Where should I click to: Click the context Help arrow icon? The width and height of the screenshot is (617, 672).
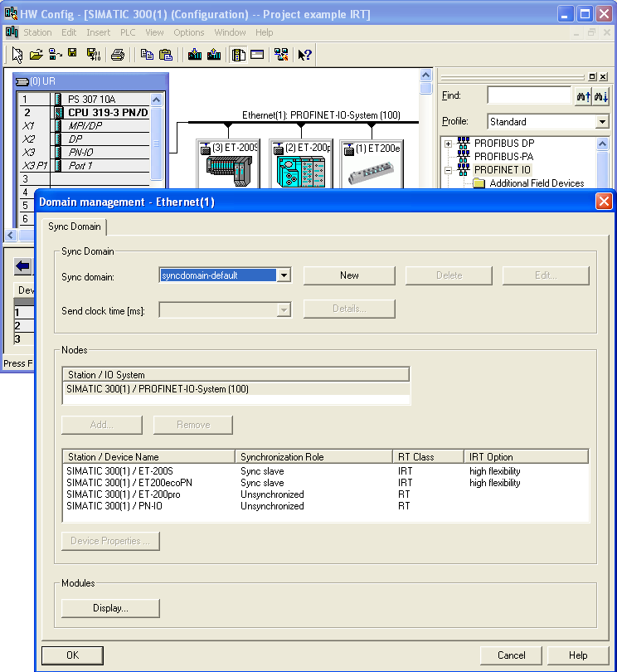pos(304,55)
